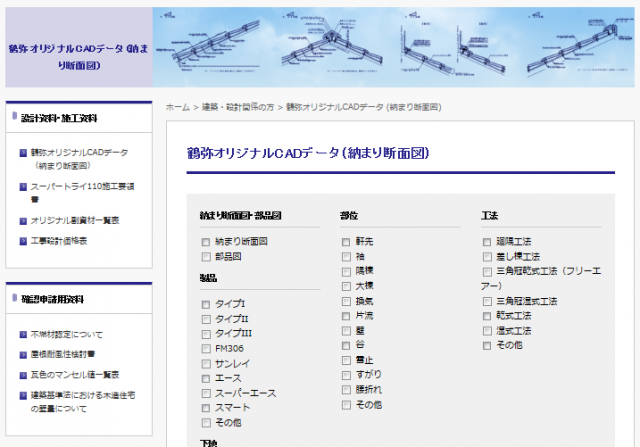Tick the タイプIII checkbox

[206, 334]
